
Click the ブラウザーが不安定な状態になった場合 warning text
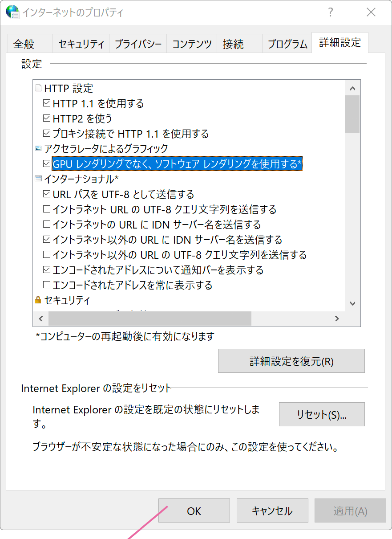186,446
